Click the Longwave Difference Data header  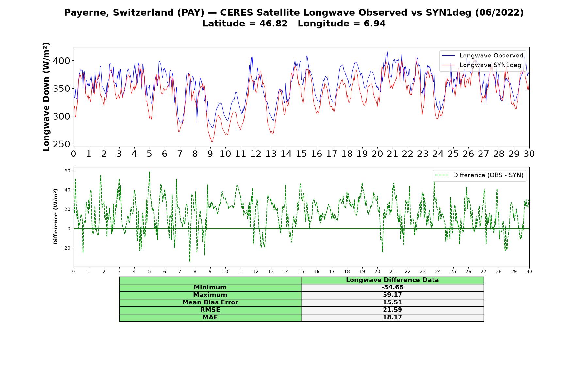(x=392, y=280)
